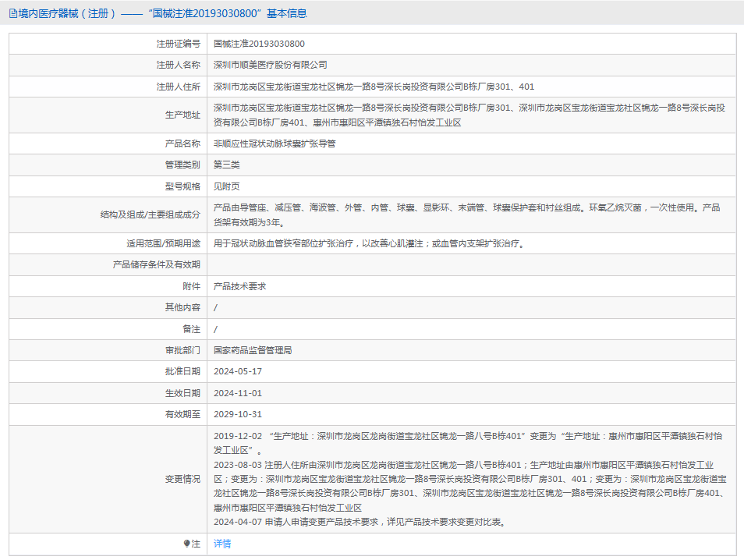Click effective date 2024-11-01

(x=238, y=393)
